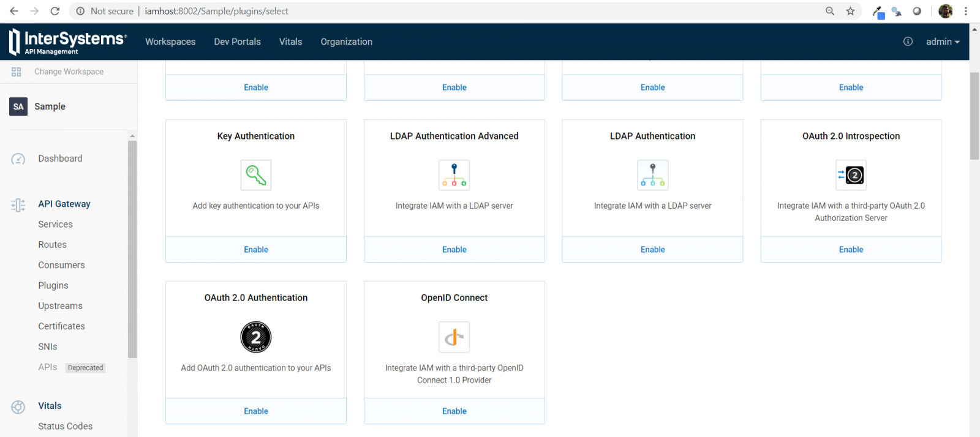
Task: Reload the page with browser refresh icon
Action: [55, 11]
